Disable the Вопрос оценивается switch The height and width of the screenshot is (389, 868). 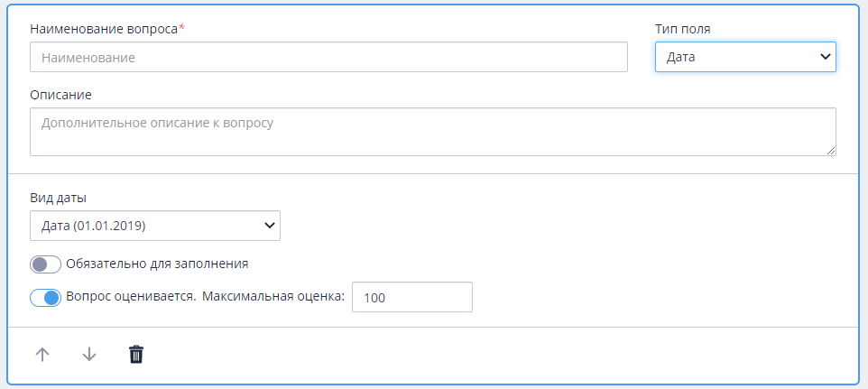(x=45, y=298)
